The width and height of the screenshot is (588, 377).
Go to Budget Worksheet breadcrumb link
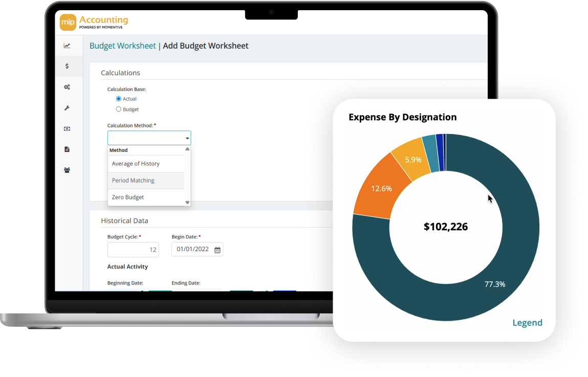[122, 46]
